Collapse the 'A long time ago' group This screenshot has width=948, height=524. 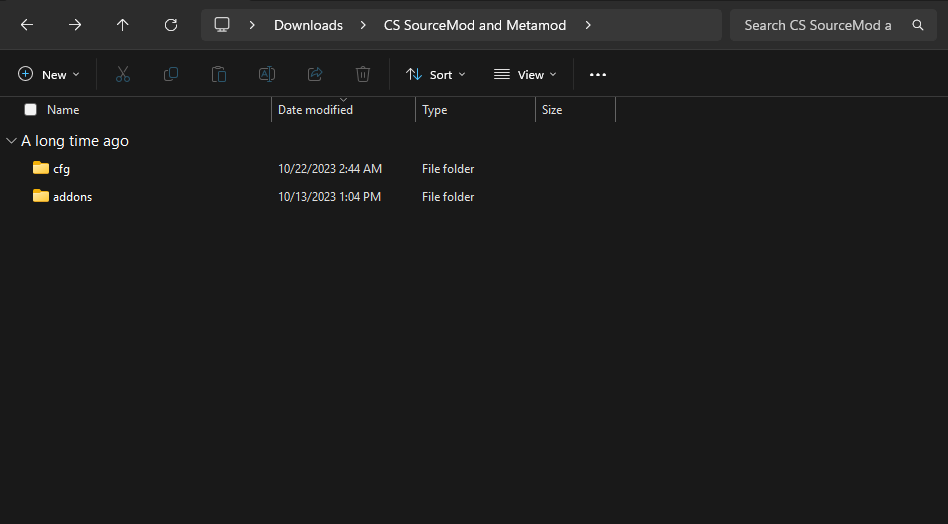point(11,141)
